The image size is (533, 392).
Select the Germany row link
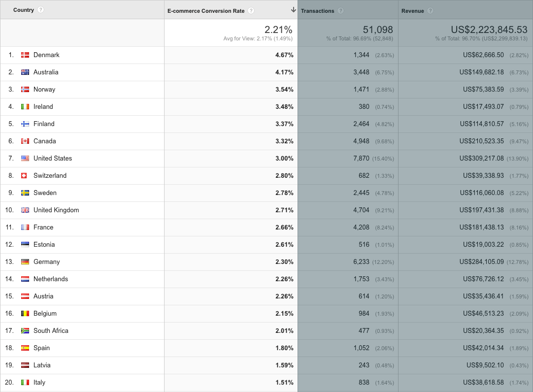[47, 262]
